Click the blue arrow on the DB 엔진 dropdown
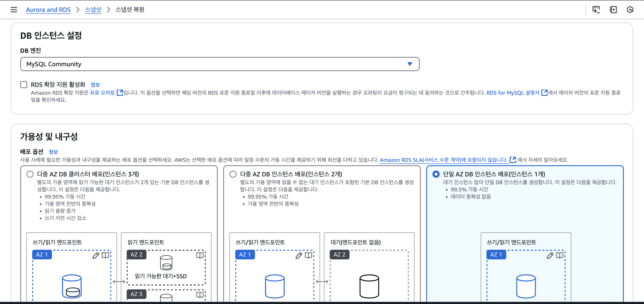 tap(410, 64)
